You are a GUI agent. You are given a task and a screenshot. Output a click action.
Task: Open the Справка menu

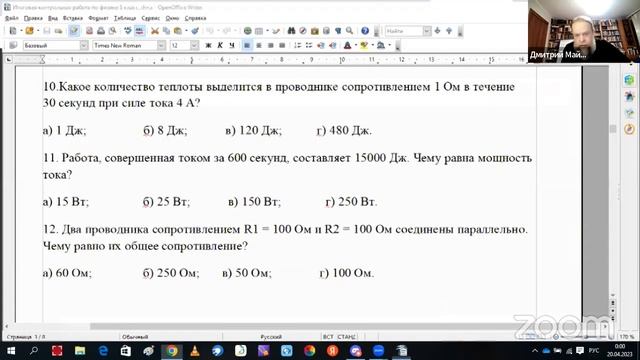point(195,18)
